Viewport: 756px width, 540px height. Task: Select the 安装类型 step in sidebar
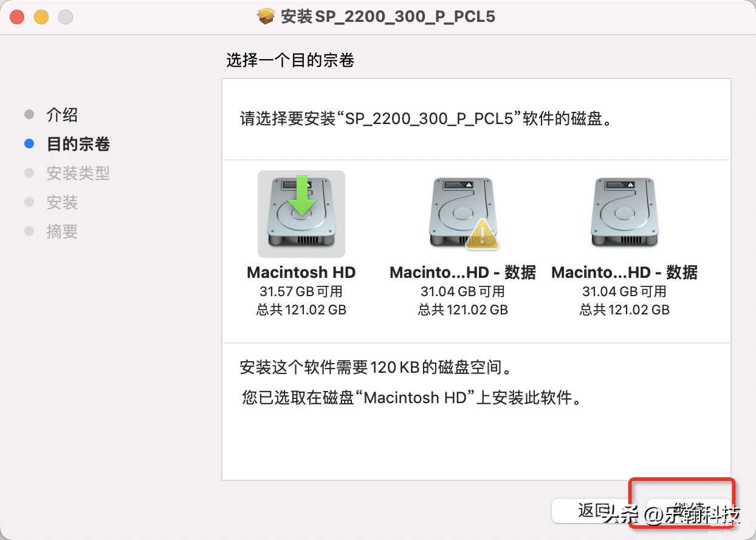78,173
